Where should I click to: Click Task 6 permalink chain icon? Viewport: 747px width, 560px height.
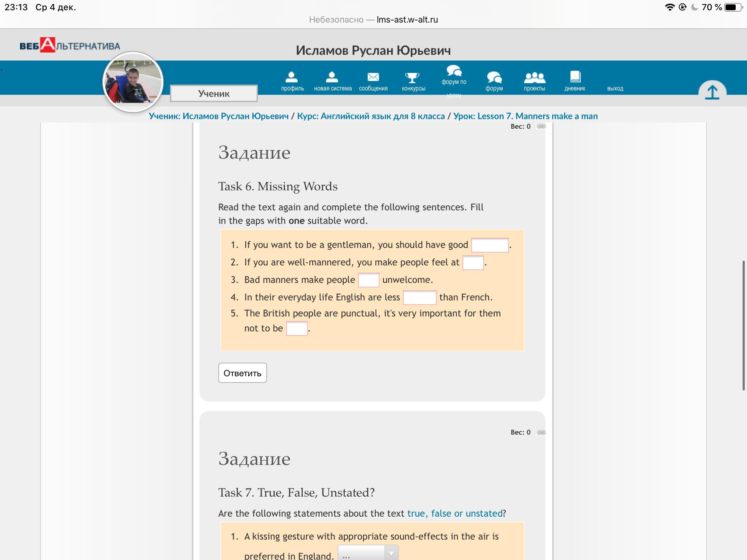541,126
